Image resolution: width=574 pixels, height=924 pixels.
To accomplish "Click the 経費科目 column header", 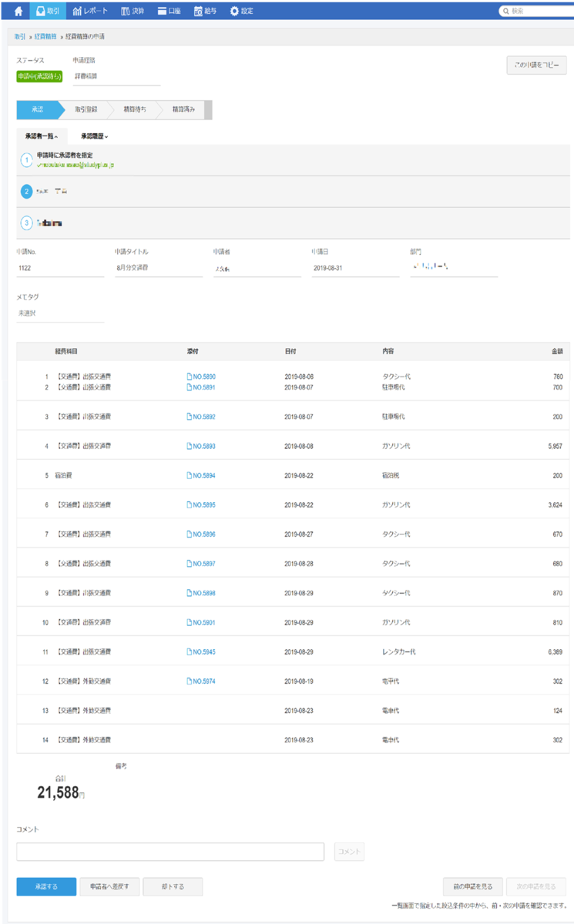I will [66, 351].
